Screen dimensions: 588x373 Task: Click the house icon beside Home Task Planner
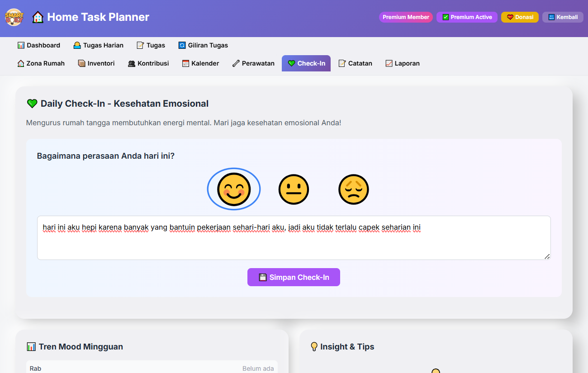38,17
